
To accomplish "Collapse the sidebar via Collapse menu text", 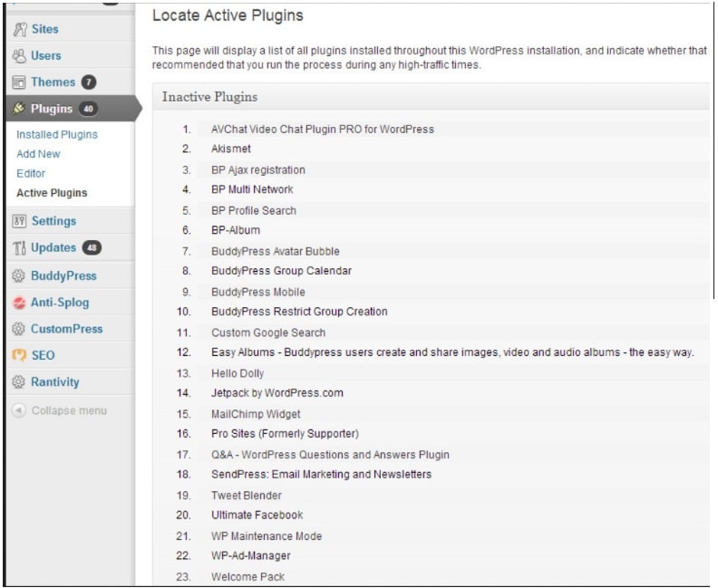I will [69, 410].
